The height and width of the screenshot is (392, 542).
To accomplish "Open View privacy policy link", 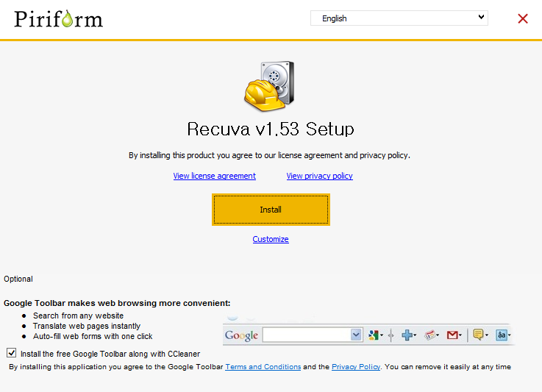I will coord(319,176).
